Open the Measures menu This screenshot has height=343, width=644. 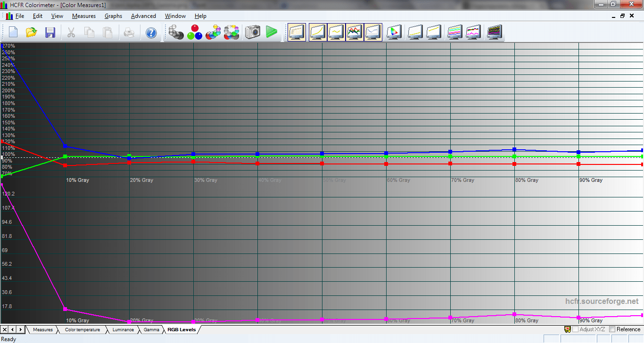tap(83, 16)
